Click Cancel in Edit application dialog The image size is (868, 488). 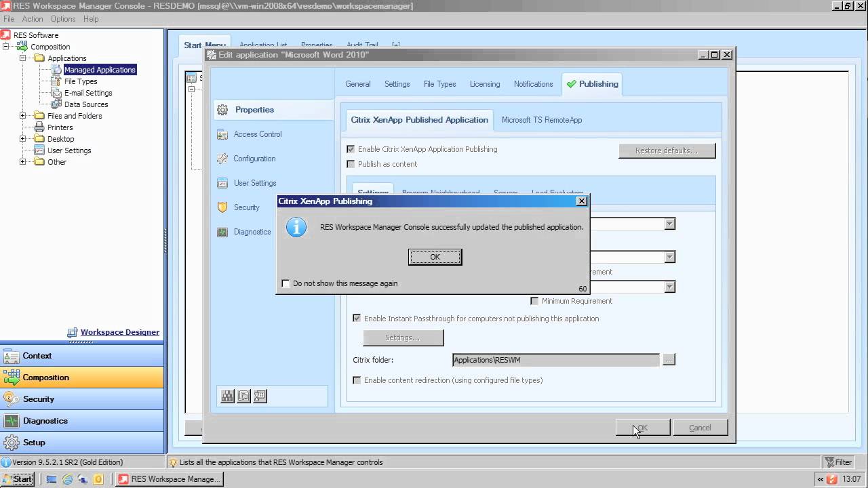coord(700,428)
